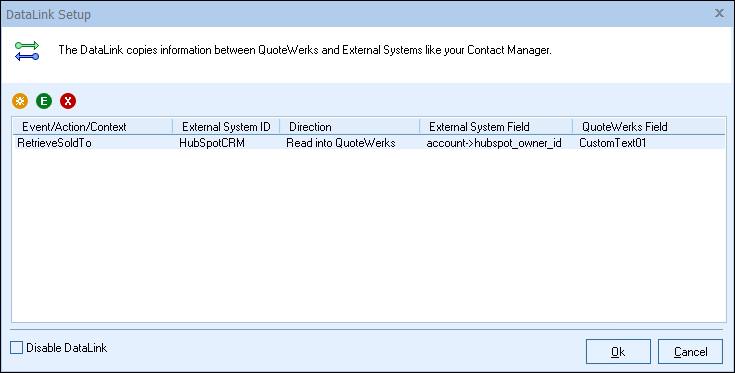Click the Read into QuoteWerks cell
Image resolution: width=735 pixels, height=373 pixels.
click(341, 143)
